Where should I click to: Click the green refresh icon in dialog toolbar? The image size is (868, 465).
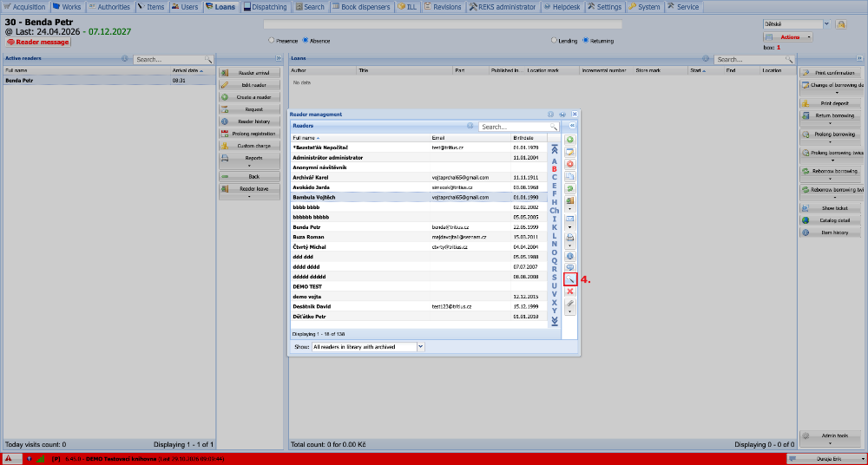569,189
